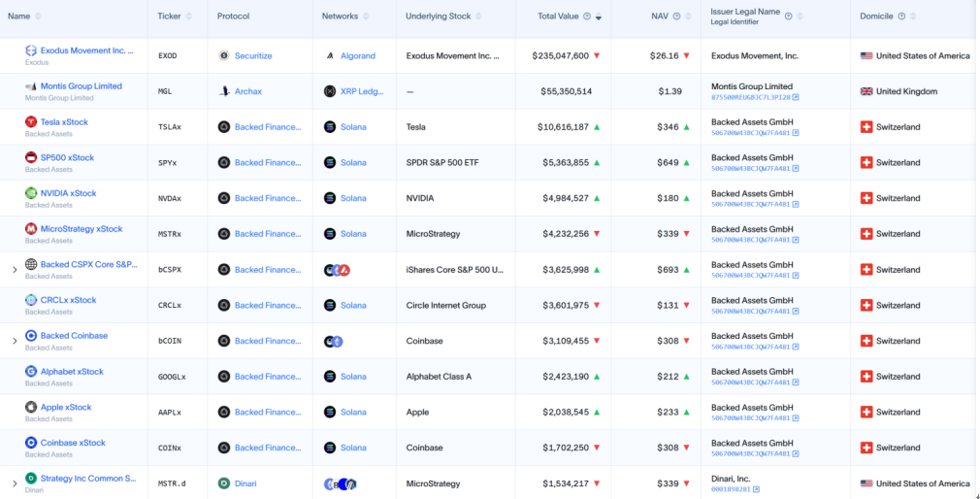Click the help icon beside Total Value
Screen dimensions: 980x499
[588, 17]
